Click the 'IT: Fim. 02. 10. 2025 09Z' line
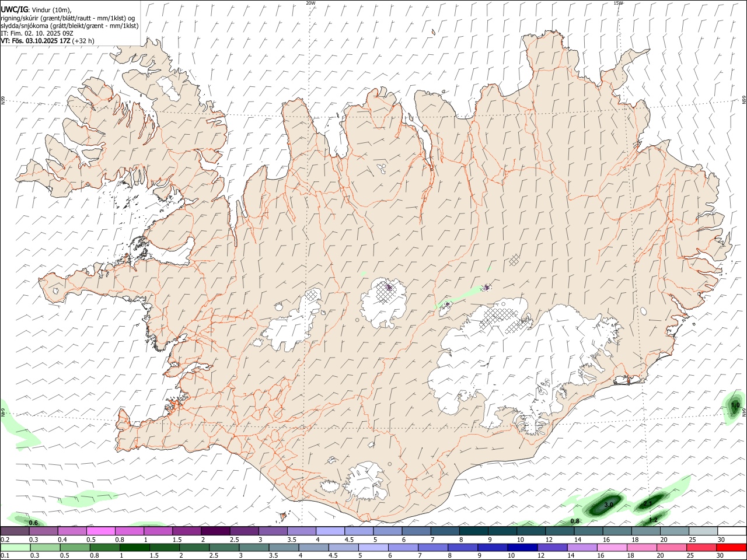The height and width of the screenshot is (560, 747). tap(37, 33)
